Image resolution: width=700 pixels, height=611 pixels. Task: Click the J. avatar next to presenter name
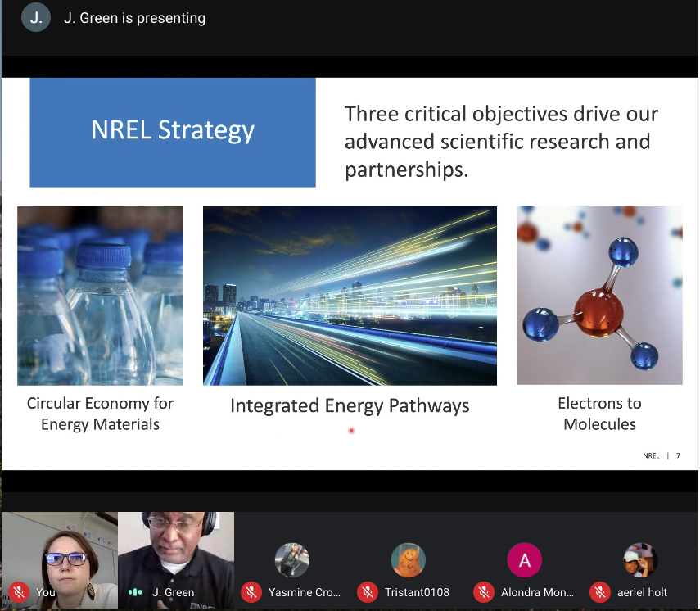(36, 17)
